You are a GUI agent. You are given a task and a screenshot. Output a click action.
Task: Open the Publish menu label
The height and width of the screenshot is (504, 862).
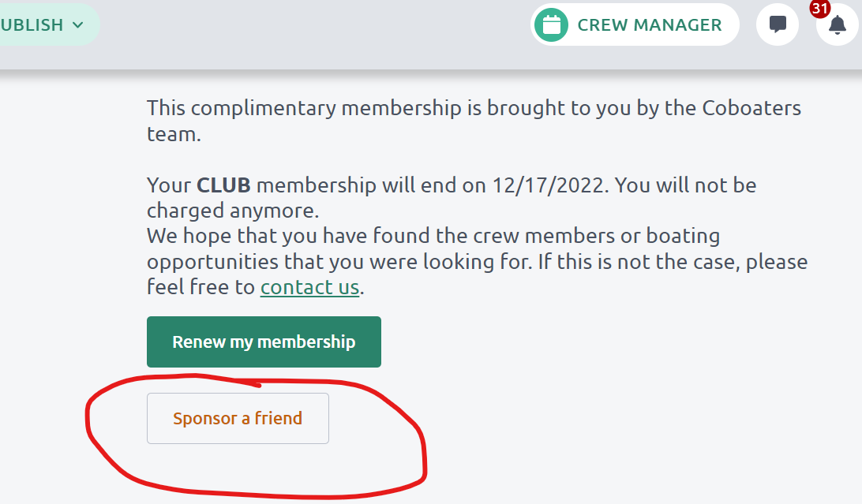tap(32, 24)
